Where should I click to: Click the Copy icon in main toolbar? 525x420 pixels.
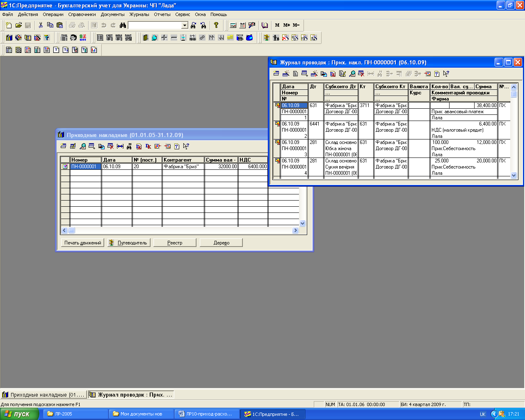coord(50,25)
